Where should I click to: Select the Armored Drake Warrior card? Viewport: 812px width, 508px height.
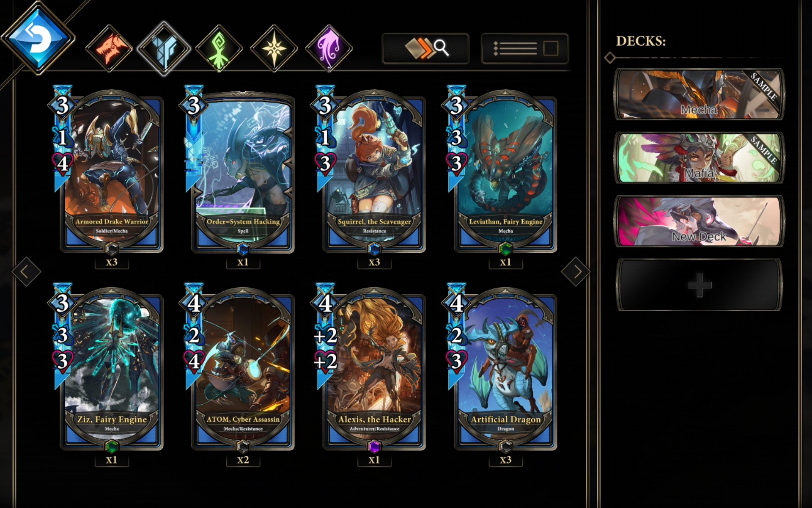pos(108,170)
